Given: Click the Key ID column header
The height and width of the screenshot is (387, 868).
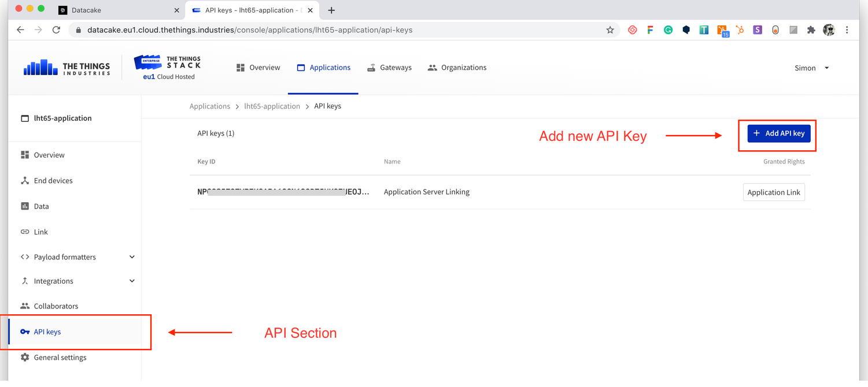Looking at the screenshot, I should [206, 162].
